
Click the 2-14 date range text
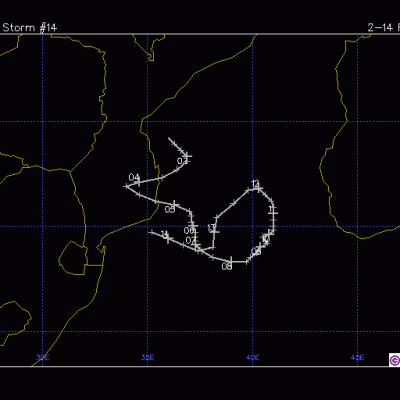pyautogui.click(x=380, y=28)
